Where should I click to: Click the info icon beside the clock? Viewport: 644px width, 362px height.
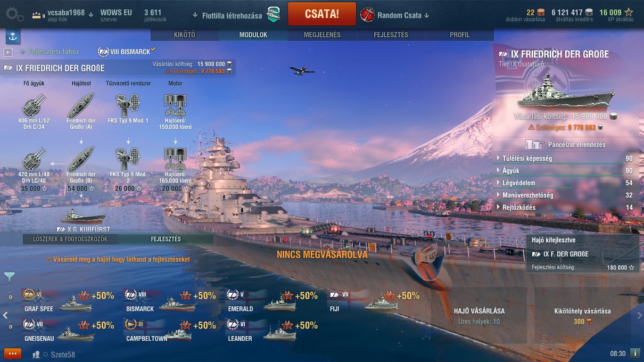coord(635,353)
